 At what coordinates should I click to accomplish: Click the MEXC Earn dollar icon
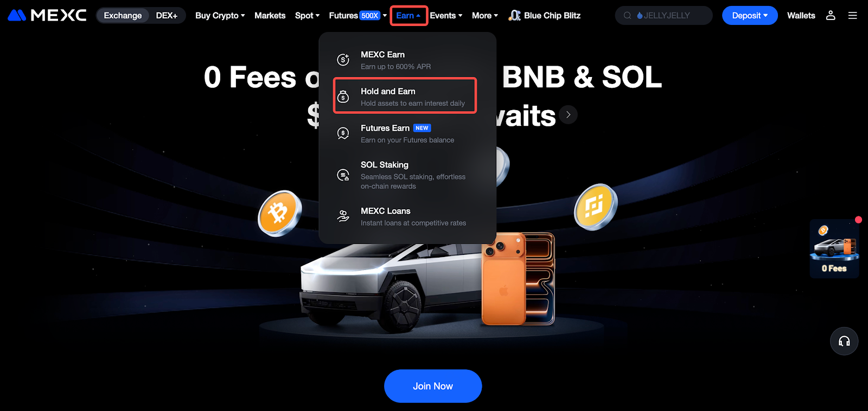pyautogui.click(x=343, y=60)
